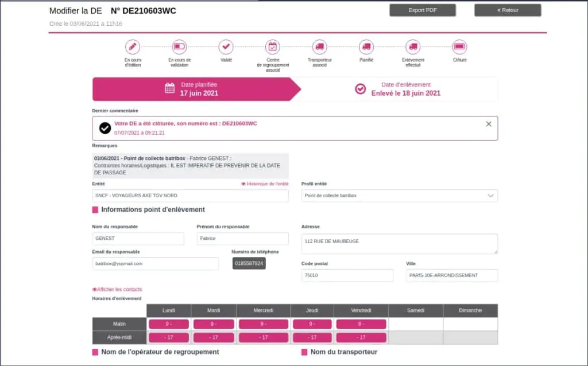Click the 'Informations point d'enlèvement' heading
Viewport: 588px width, 366px height.
[153, 210]
